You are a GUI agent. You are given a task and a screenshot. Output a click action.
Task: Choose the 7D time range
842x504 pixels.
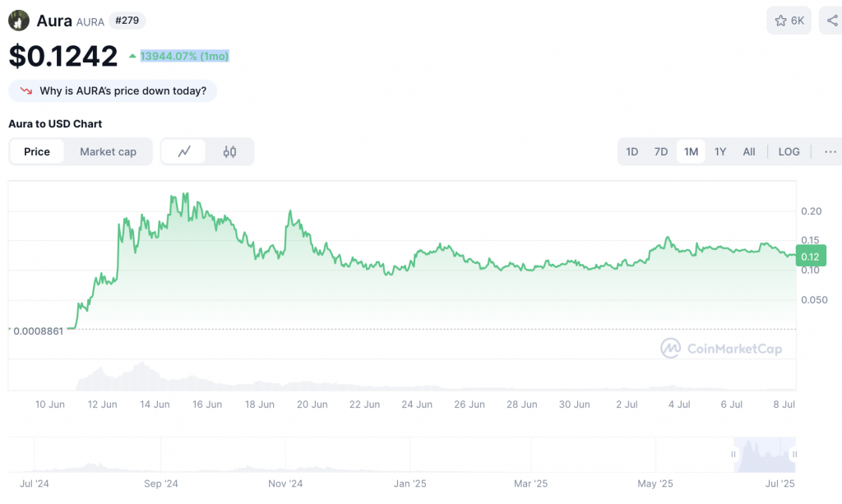point(661,152)
